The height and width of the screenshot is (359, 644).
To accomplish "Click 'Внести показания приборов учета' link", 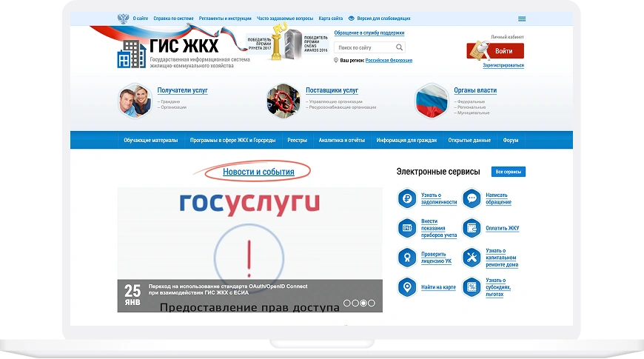I will click(439, 228).
